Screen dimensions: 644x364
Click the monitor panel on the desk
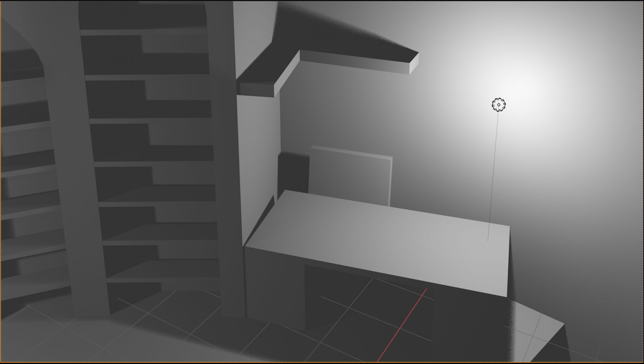point(350,177)
